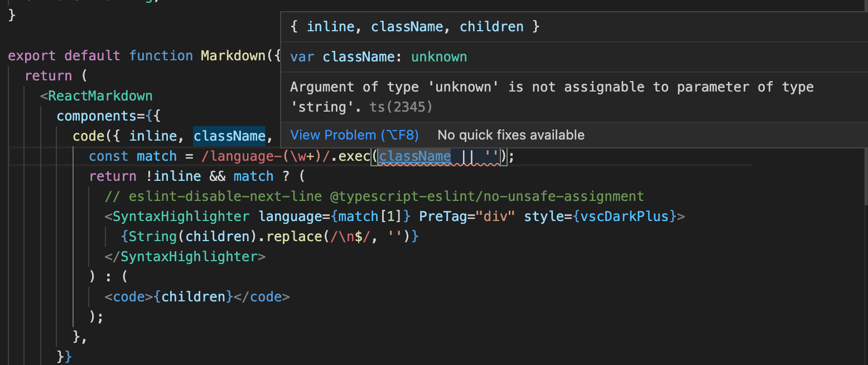Click the eslint-disable-next-line comment
868x365 pixels.
pos(374,196)
